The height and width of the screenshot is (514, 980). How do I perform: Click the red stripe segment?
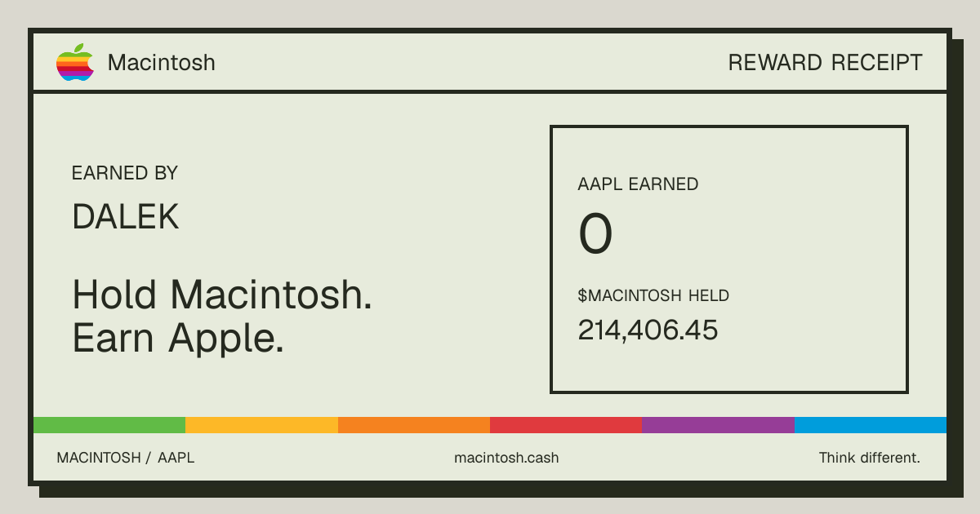click(566, 425)
